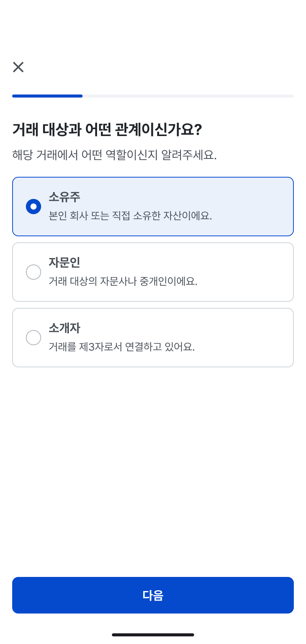
Task: Click the white 자문인 option card
Action: tap(247, 272)
